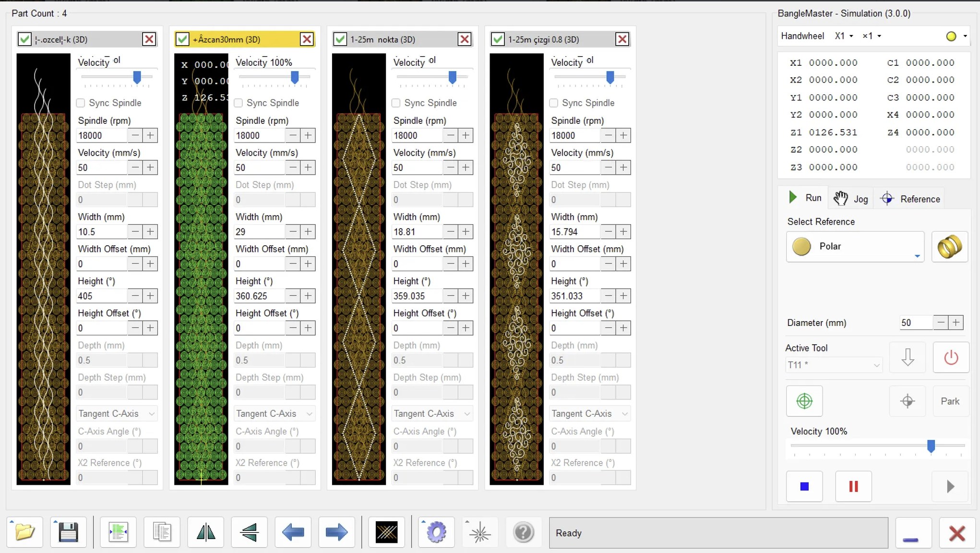Open the settings gear icon
Screen dimensions: 980x553
[x=436, y=532]
